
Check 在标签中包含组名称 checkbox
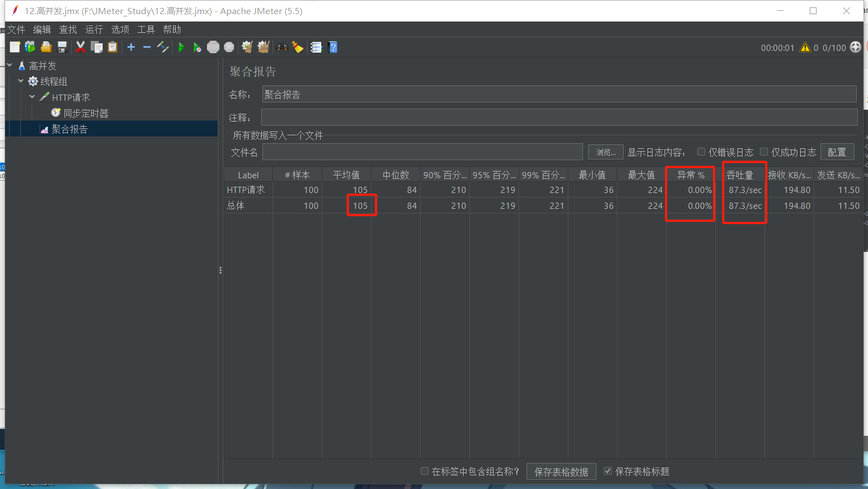click(x=425, y=471)
